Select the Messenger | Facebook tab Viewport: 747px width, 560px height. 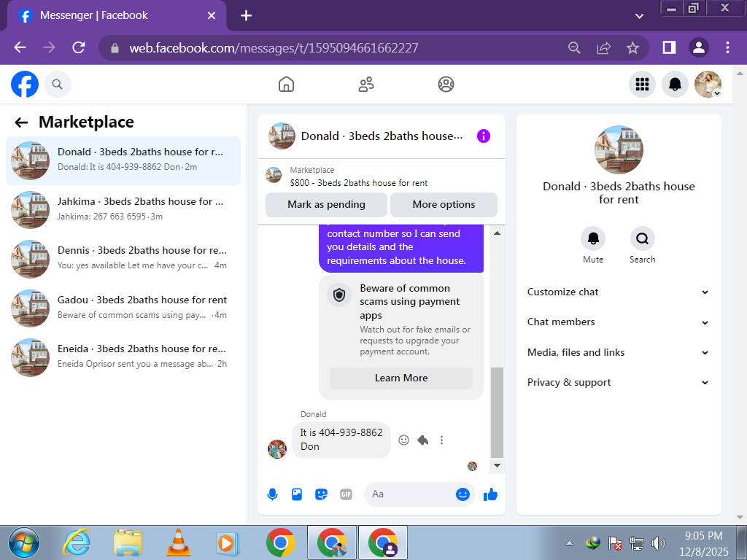117,16
